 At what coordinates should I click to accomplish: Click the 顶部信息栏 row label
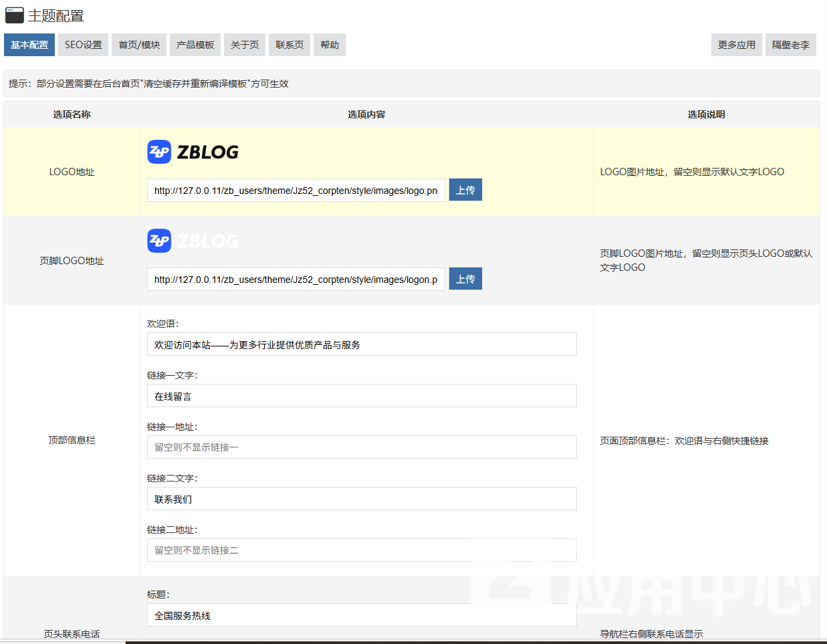[72, 440]
